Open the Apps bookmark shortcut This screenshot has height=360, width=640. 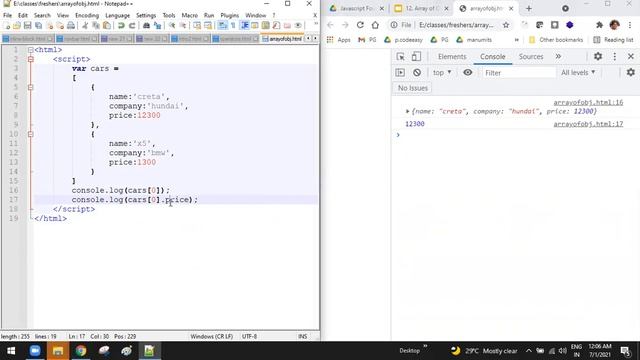(338, 40)
